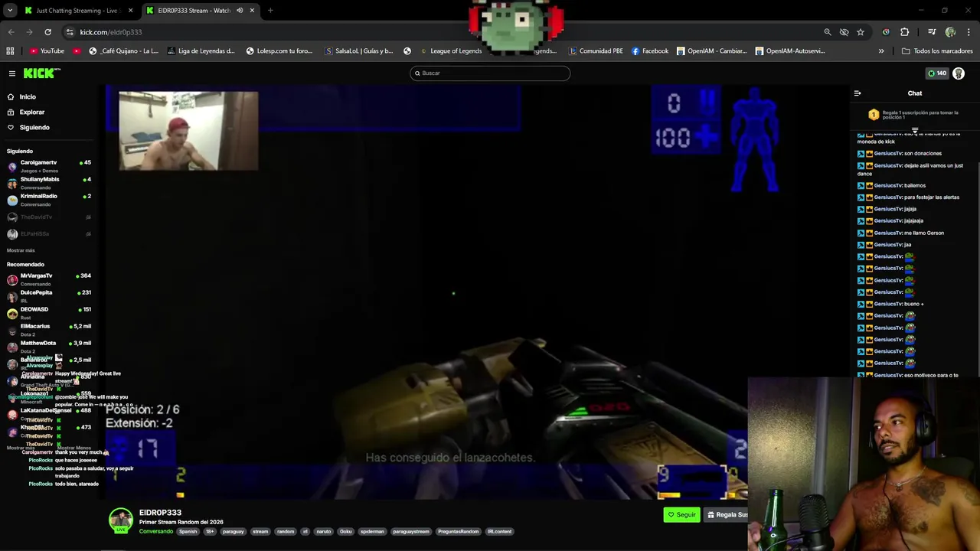Open offline channel TheDavidTv
This screenshot has height=551, width=980.
coord(49,217)
